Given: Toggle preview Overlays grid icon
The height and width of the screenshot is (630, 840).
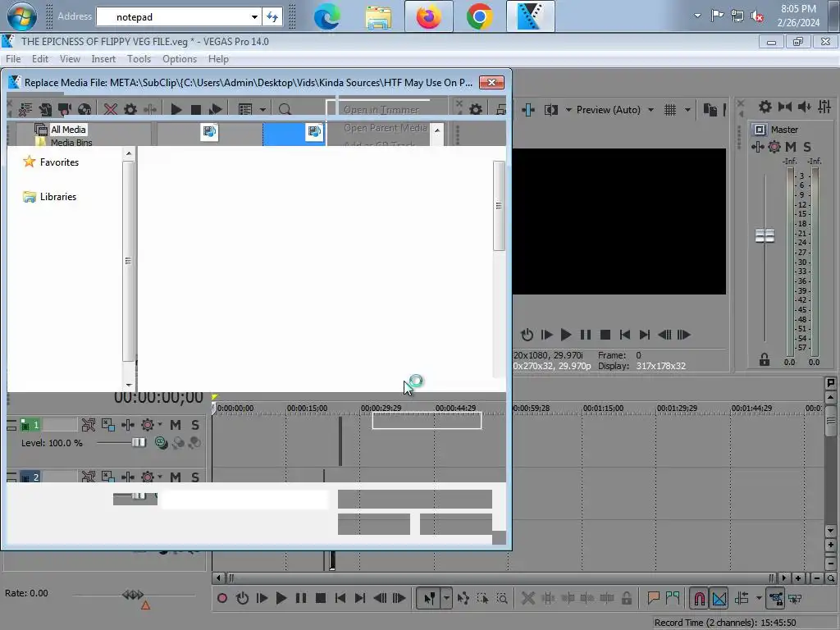Looking at the screenshot, I should 670,110.
